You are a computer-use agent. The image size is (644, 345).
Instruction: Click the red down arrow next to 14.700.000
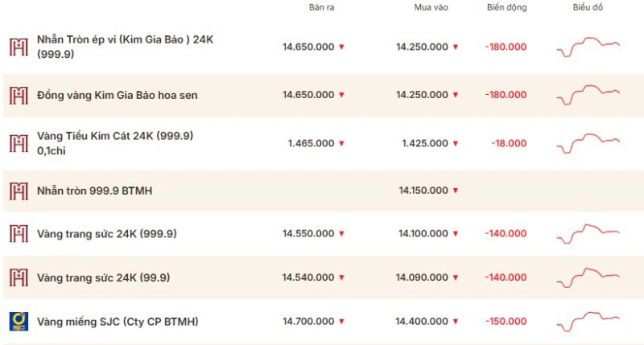click(x=341, y=322)
